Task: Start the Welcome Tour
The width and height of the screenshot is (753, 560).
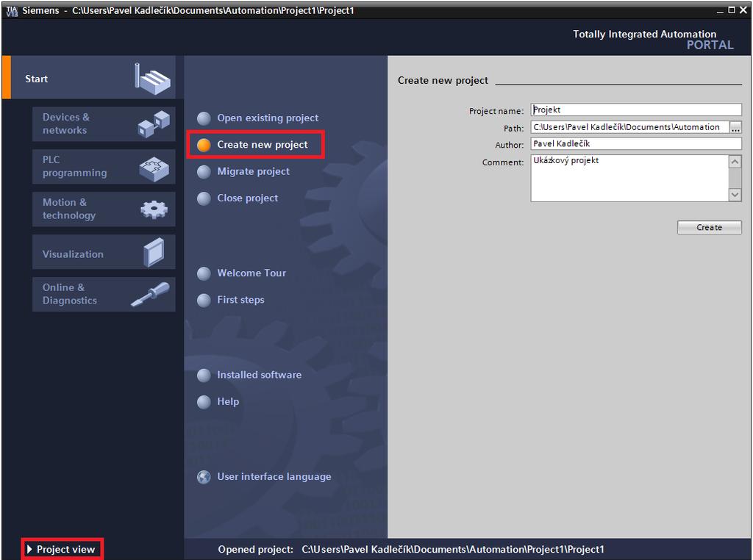Action: coord(251,273)
